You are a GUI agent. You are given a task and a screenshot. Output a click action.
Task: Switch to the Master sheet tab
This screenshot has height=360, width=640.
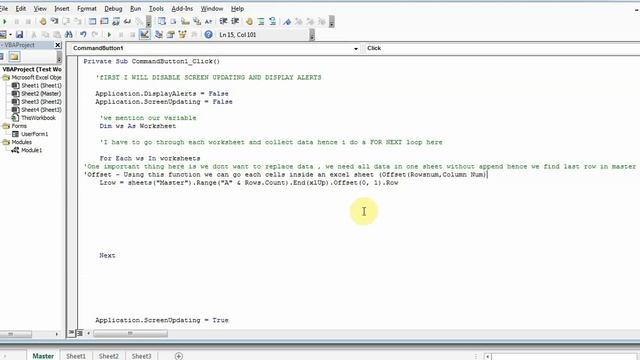tap(43, 356)
